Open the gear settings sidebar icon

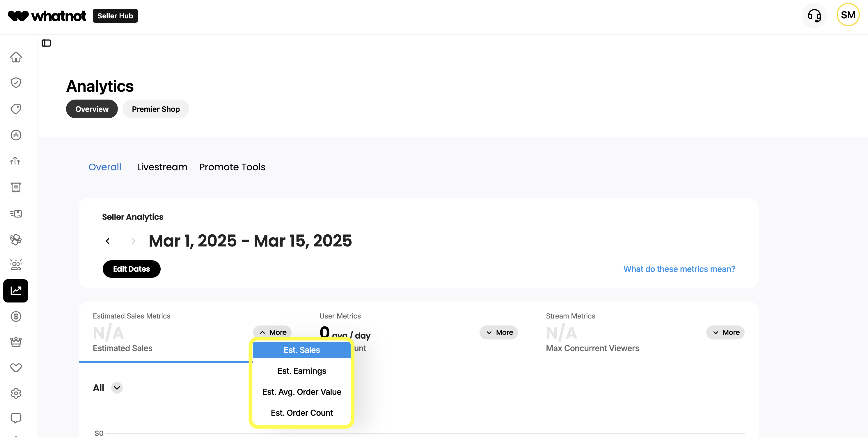click(x=16, y=393)
